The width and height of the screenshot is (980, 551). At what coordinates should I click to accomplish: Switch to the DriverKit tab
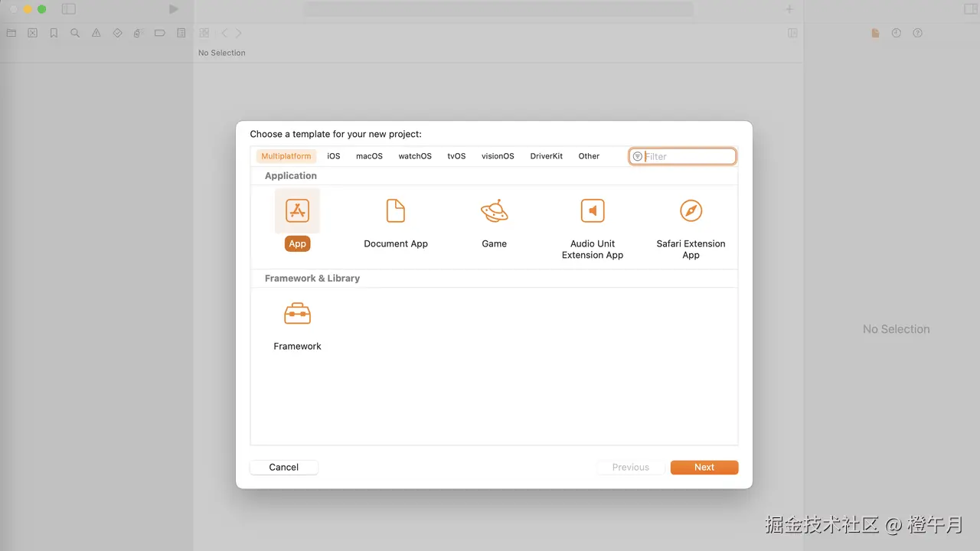tap(547, 156)
